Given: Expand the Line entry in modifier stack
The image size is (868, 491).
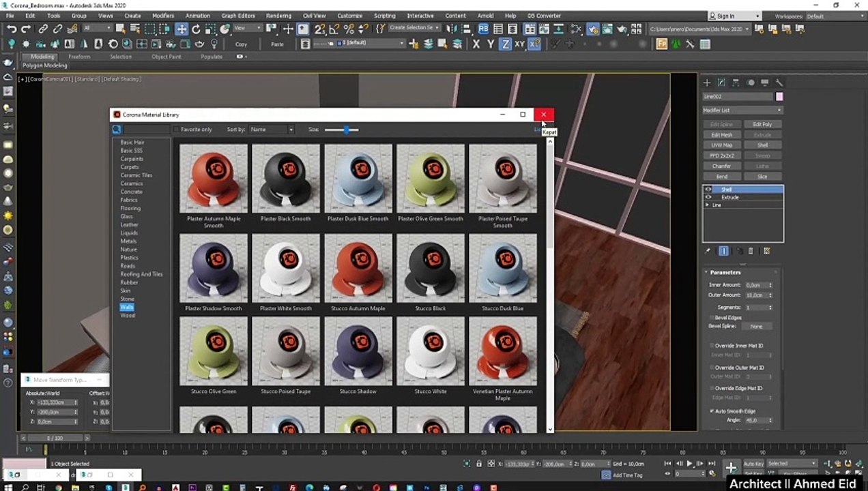Looking at the screenshot, I should (x=708, y=205).
